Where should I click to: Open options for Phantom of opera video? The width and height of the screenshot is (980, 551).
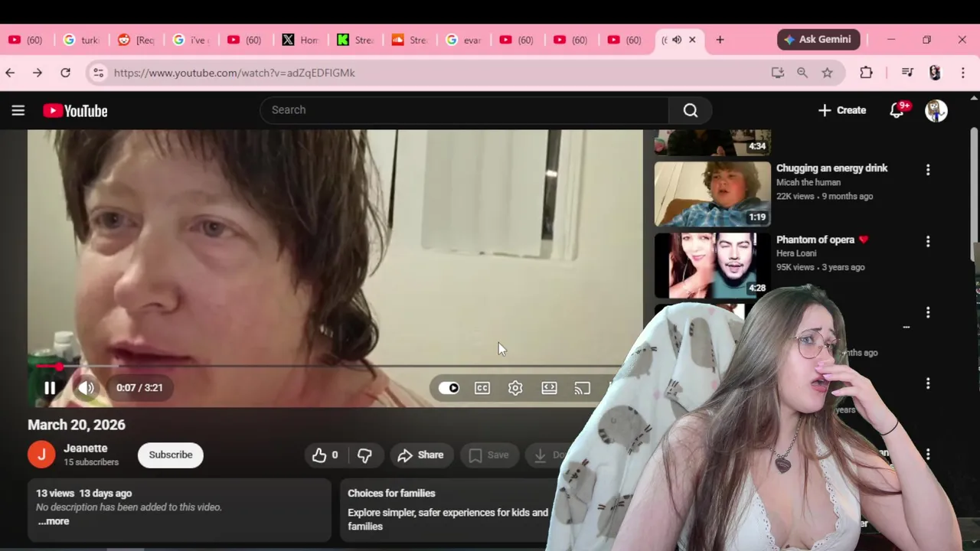(x=928, y=242)
